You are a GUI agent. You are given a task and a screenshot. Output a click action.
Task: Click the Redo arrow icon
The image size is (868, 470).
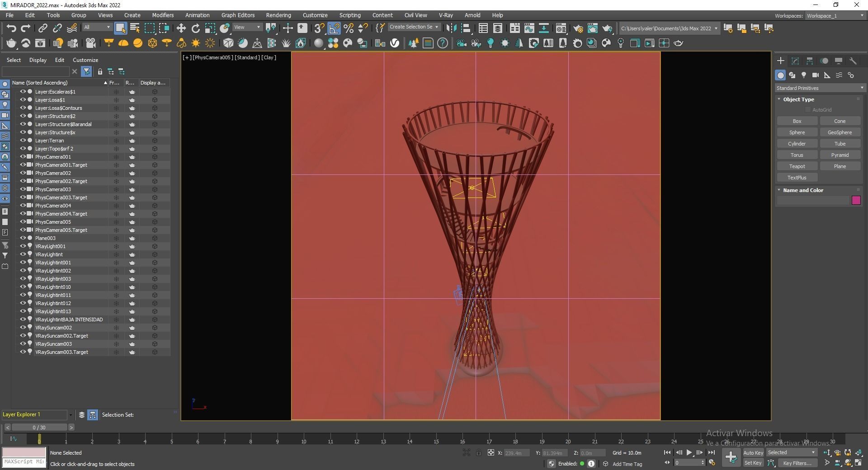pos(26,28)
